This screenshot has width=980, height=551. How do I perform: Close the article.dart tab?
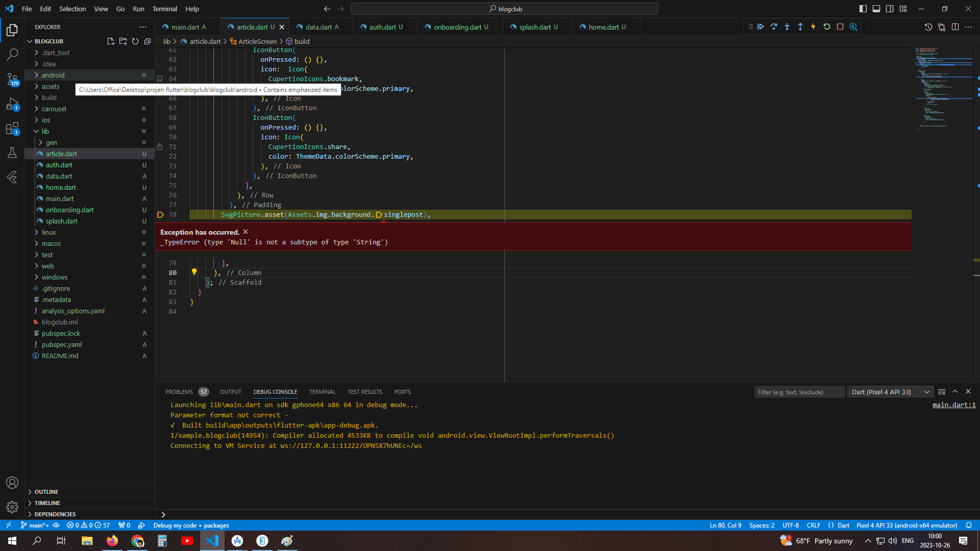282,27
